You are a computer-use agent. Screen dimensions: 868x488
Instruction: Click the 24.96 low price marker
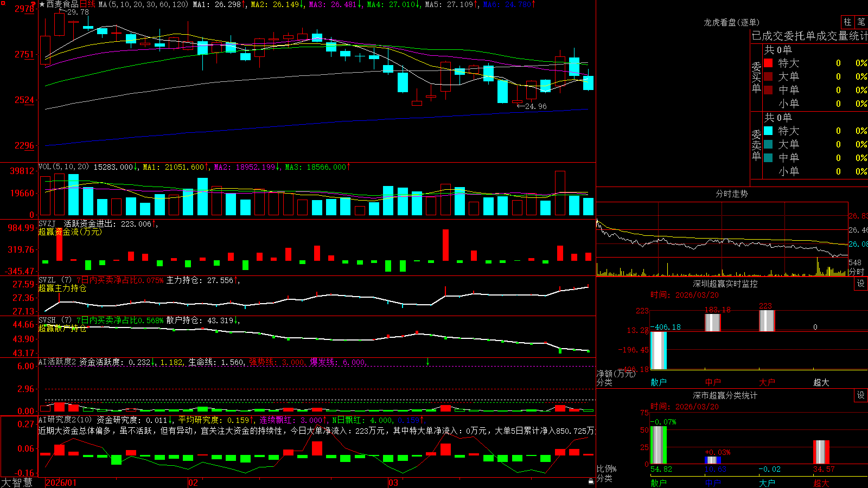tap(535, 106)
